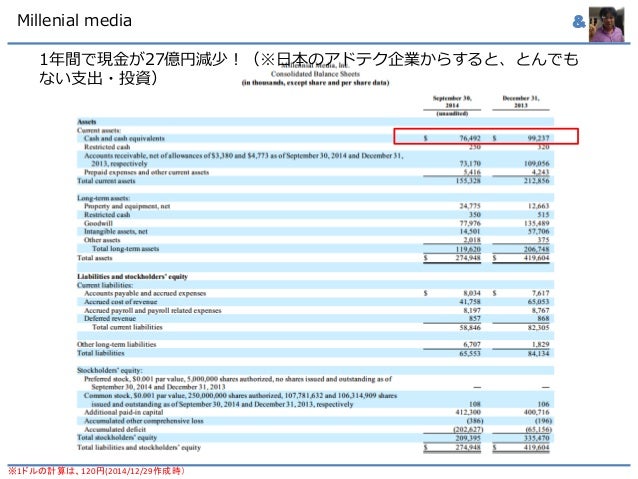
Task: Select the receivables value 109,056
Action: (x=537, y=164)
